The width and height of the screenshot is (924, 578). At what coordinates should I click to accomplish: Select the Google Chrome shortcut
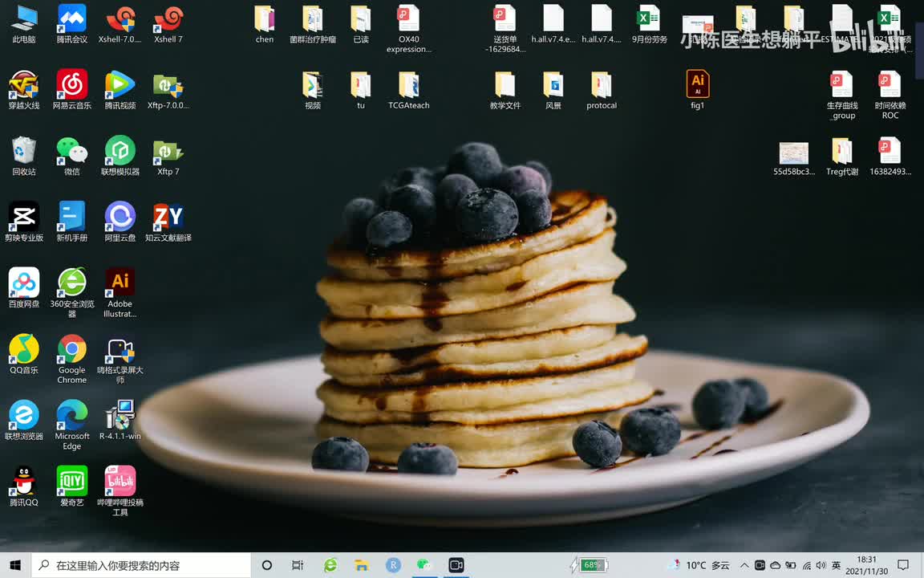pyautogui.click(x=72, y=359)
